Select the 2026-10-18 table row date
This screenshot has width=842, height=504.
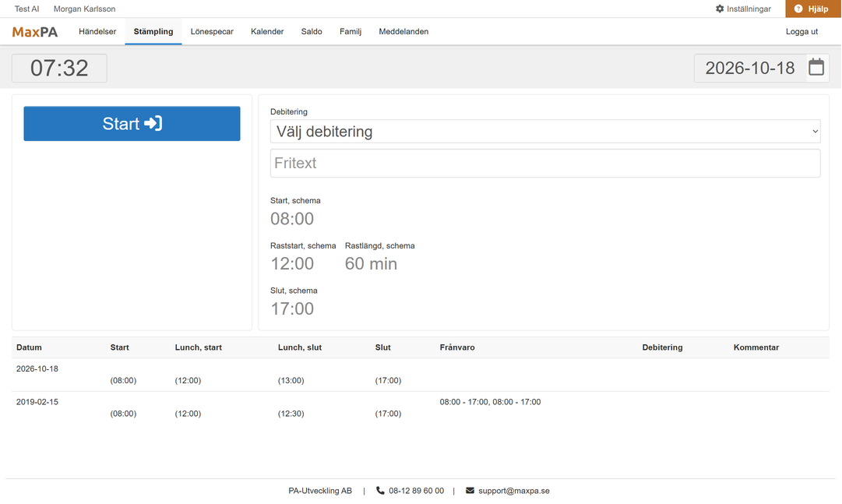[x=37, y=369]
